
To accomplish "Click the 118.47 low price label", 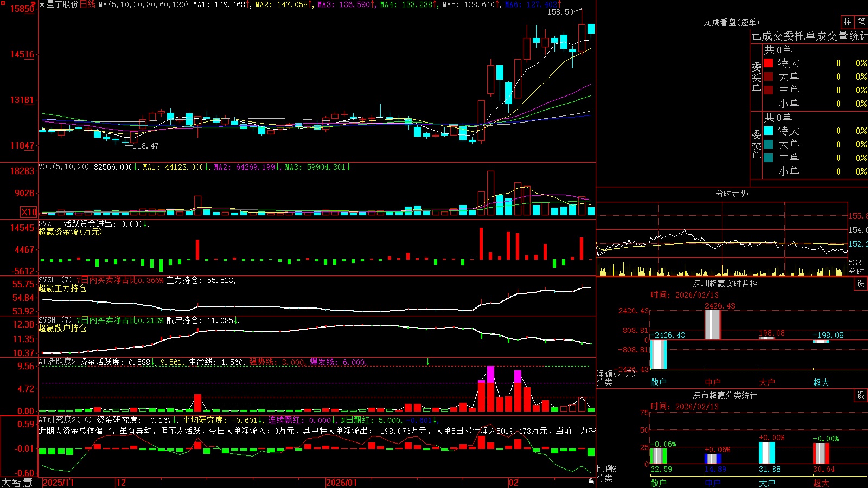I will pyautogui.click(x=145, y=146).
